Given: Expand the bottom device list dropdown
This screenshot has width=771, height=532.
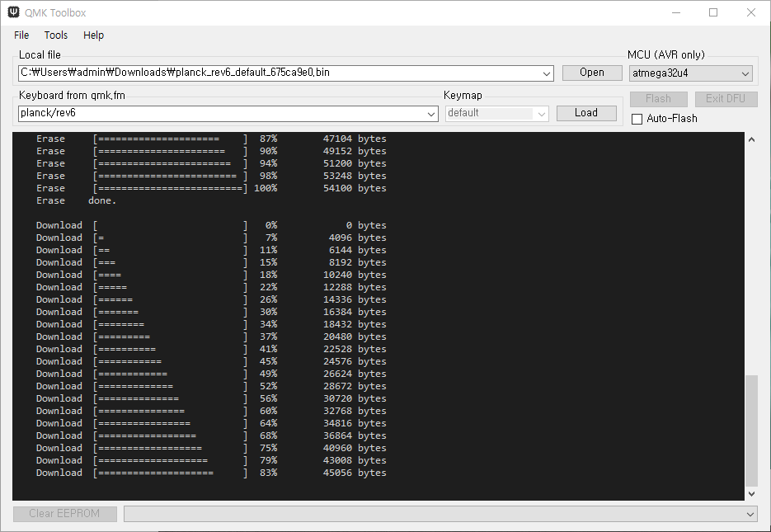Looking at the screenshot, I should 750,514.
